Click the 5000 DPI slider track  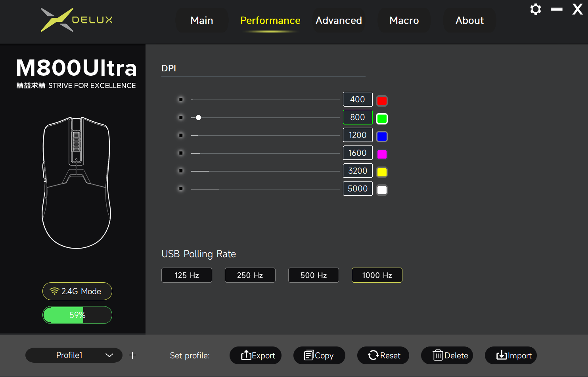265,189
